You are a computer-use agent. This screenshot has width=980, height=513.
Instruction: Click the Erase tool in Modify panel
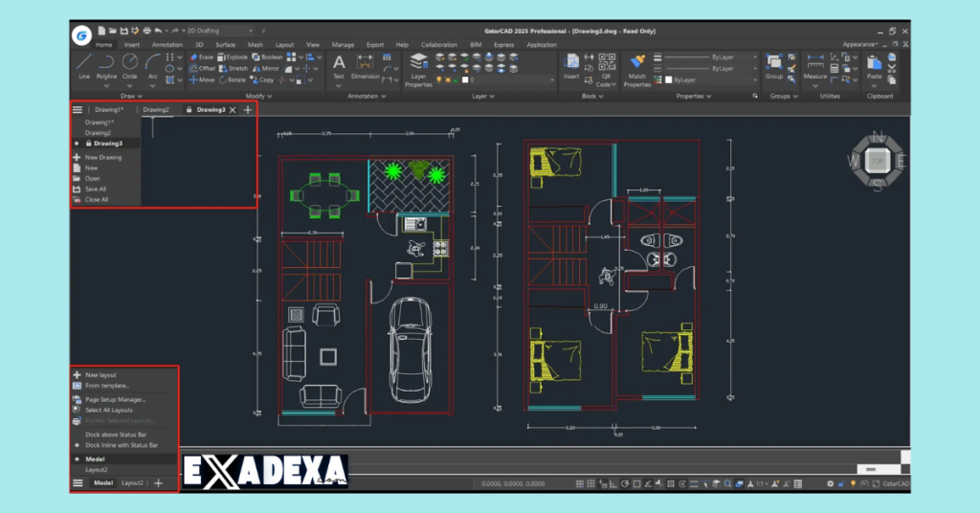202,56
